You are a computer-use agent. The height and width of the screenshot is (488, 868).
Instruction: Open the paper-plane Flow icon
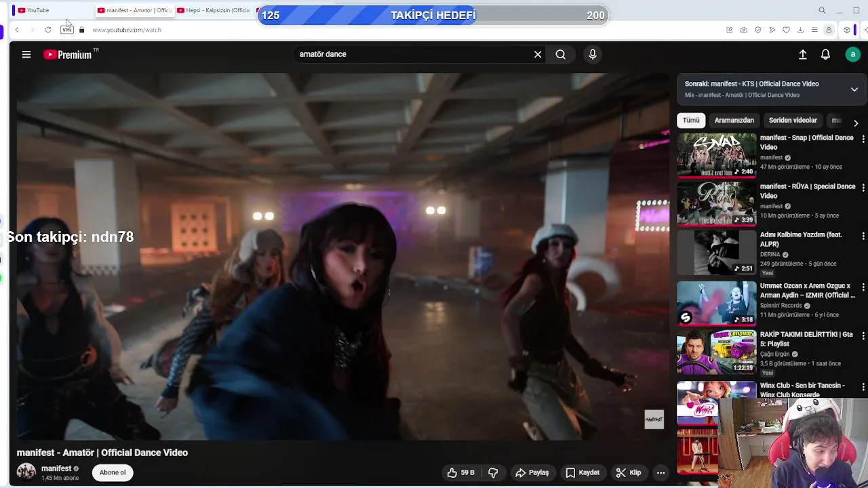click(x=772, y=30)
